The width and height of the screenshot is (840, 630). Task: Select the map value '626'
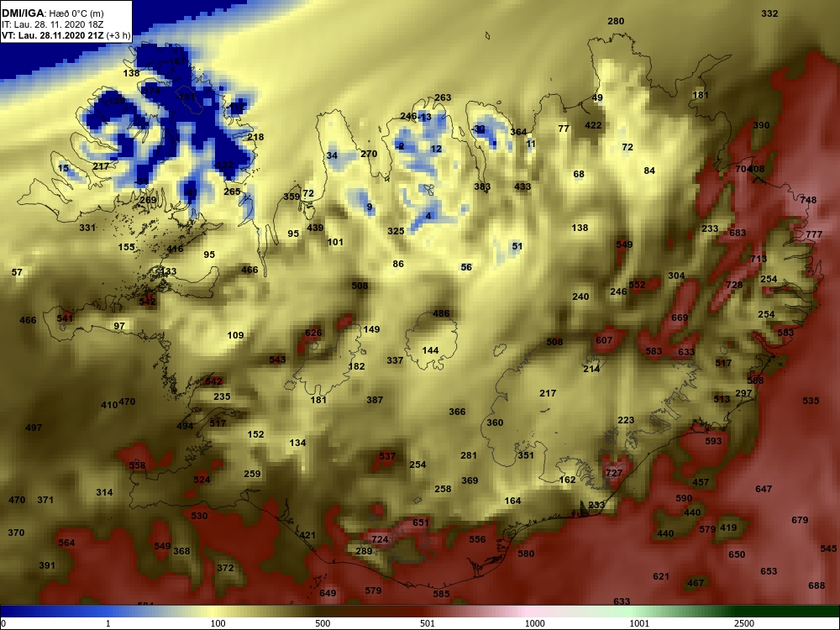coord(313,333)
